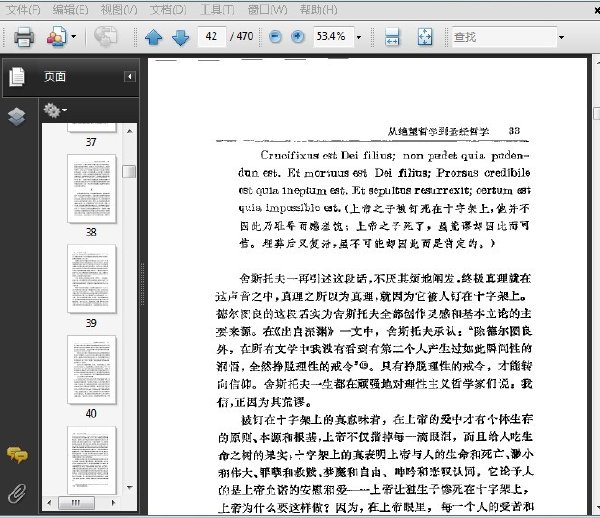Select the fit width scrolling icon
Screen dimensions: 600x518
click(392, 37)
